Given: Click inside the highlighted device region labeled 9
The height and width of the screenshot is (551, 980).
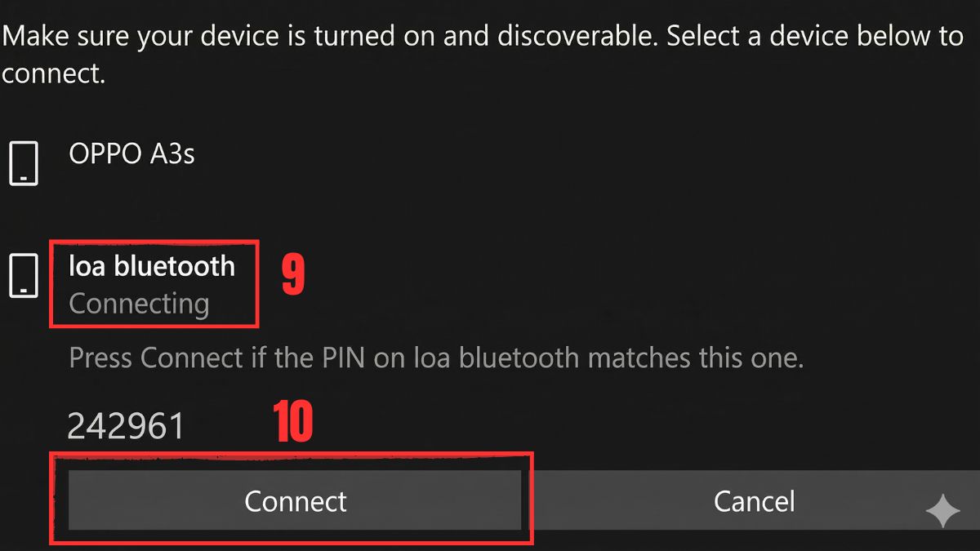Looking at the screenshot, I should pyautogui.click(x=155, y=283).
